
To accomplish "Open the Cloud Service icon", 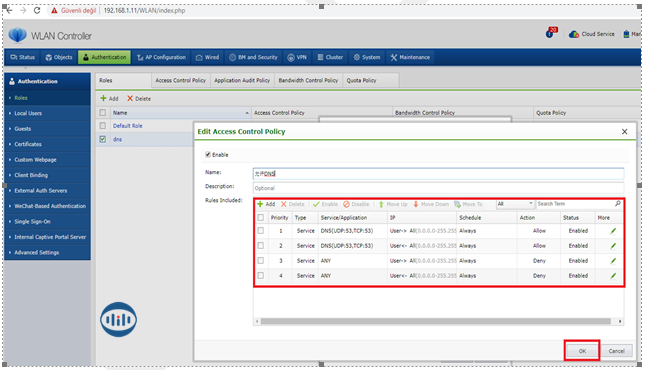I will (x=573, y=34).
